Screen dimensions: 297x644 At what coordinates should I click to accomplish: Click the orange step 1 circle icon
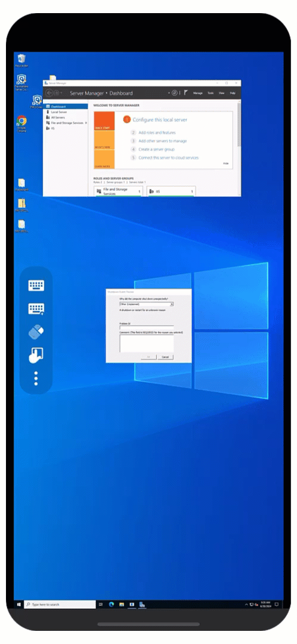(x=127, y=119)
